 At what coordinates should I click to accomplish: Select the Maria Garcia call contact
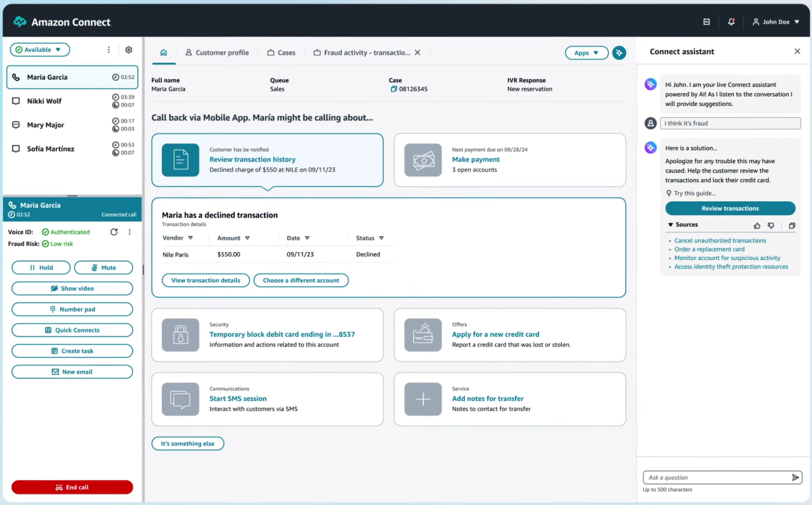[72, 77]
